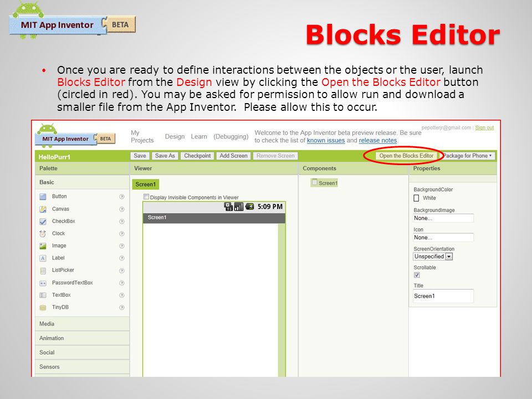This screenshot has height=399, width=532.
Task: Go to My Projects
Action: pyautogui.click(x=142, y=136)
